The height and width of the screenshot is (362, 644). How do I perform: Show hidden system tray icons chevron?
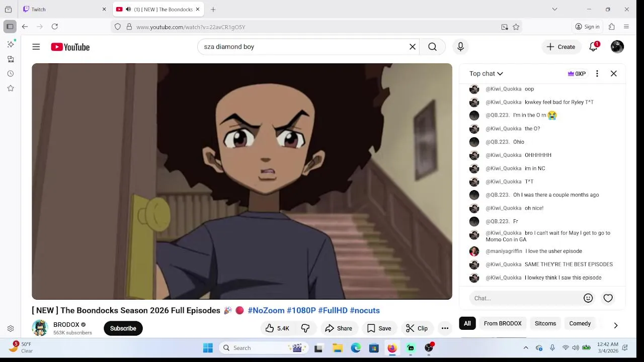point(526,348)
